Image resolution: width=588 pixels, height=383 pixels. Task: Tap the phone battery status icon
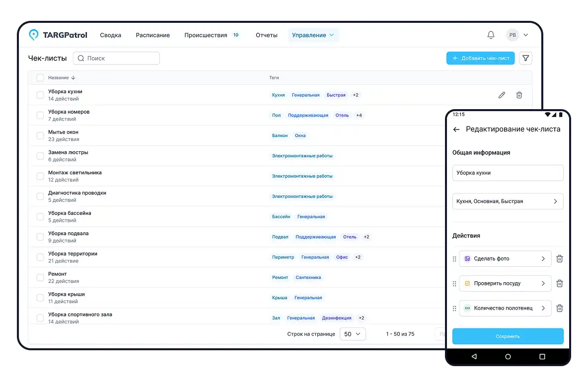[x=561, y=114]
